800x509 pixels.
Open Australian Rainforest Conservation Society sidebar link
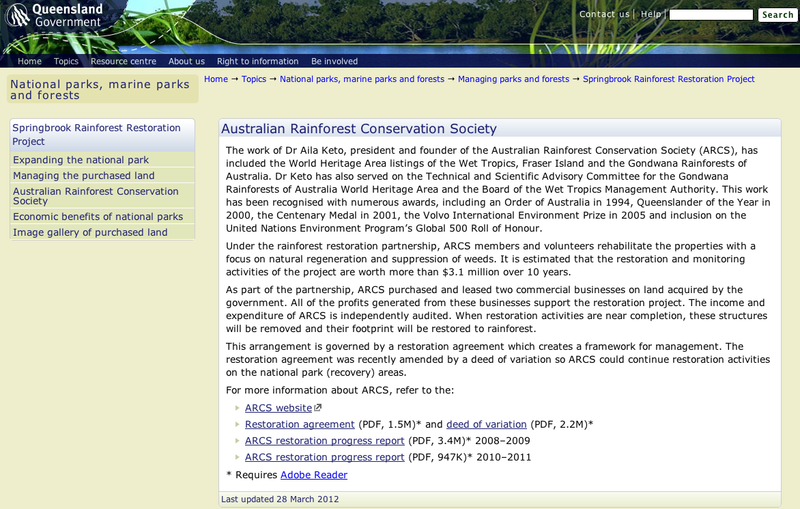click(95, 196)
